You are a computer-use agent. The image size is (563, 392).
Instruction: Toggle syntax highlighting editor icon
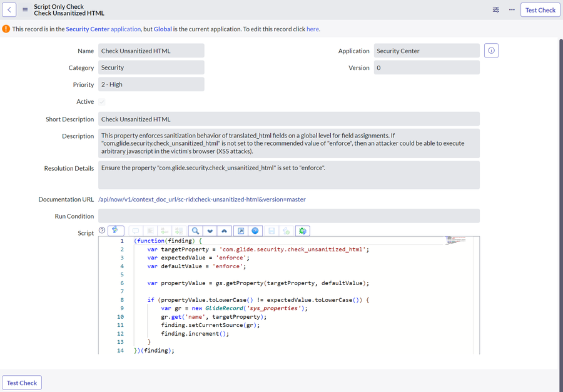116,231
